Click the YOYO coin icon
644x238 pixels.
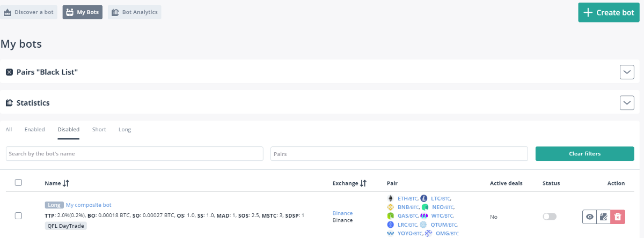(391, 233)
